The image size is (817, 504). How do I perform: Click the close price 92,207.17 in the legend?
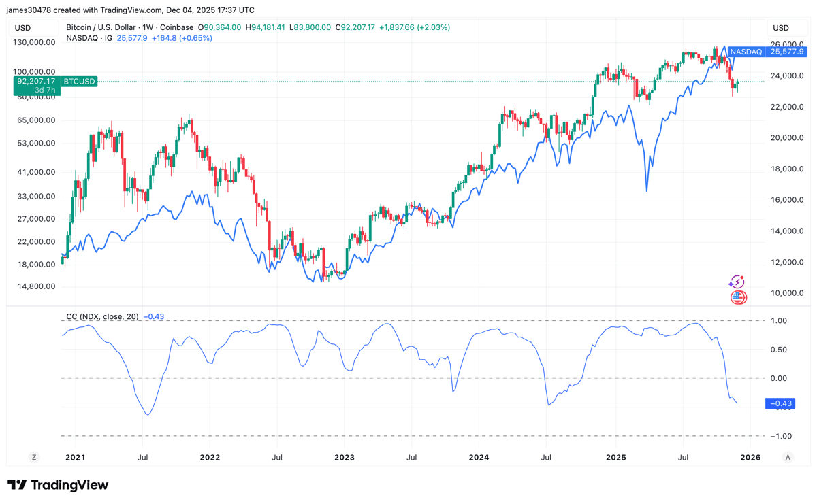click(355, 27)
